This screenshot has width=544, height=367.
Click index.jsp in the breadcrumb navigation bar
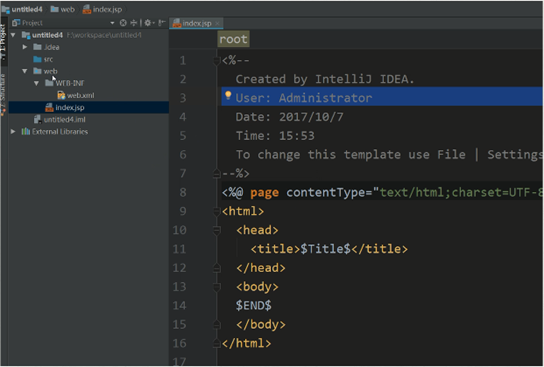(x=107, y=9)
